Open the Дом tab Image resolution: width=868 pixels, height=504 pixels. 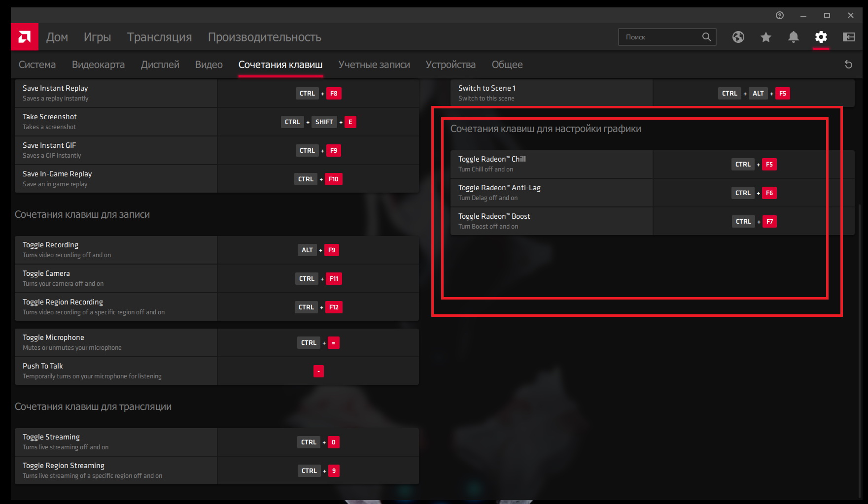[57, 37]
